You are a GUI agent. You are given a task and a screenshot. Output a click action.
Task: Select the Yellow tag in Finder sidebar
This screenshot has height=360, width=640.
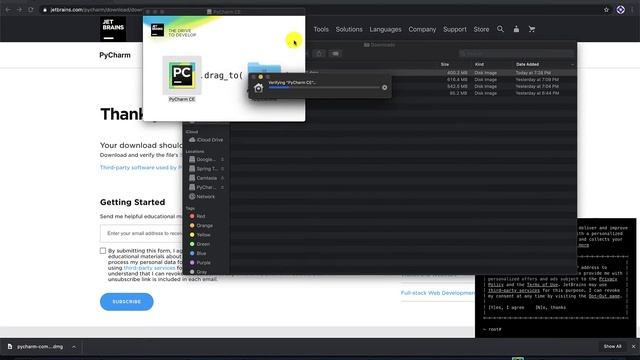200,235
